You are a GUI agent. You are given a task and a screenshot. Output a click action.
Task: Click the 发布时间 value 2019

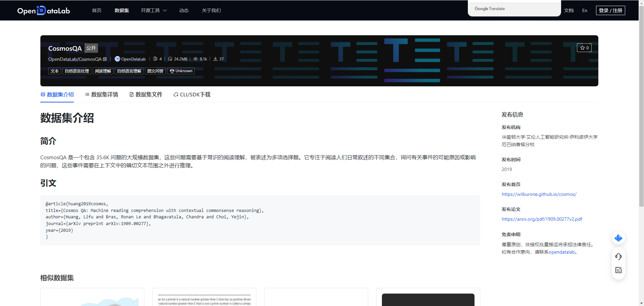click(507, 169)
